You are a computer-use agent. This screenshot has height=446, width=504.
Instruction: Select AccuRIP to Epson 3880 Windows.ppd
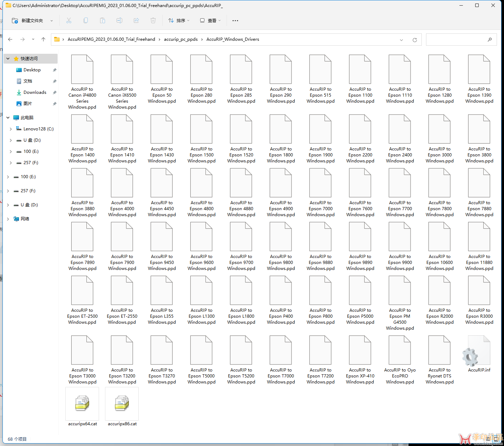(x=83, y=193)
